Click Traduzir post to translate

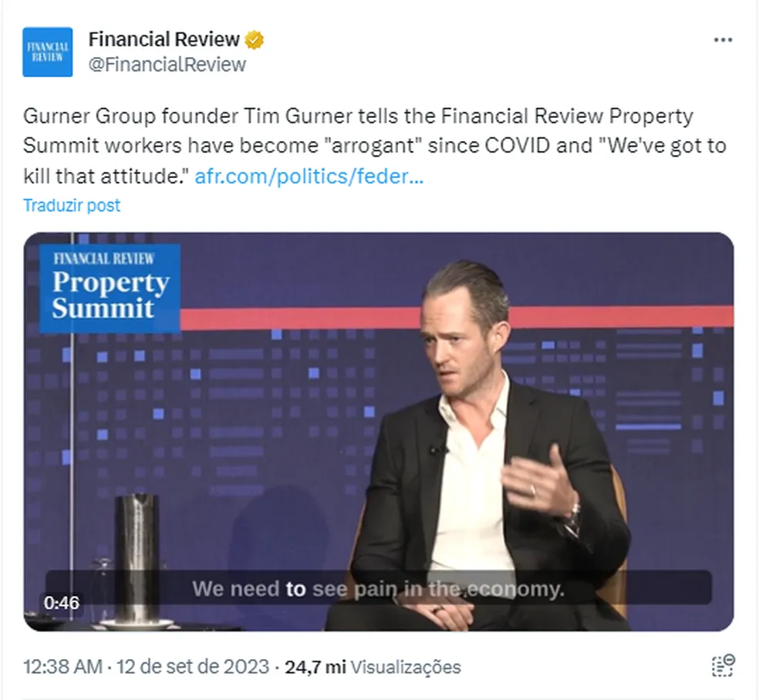72,205
